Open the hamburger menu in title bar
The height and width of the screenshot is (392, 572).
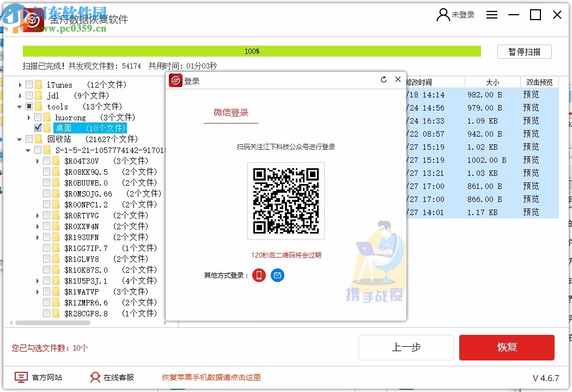[x=492, y=15]
